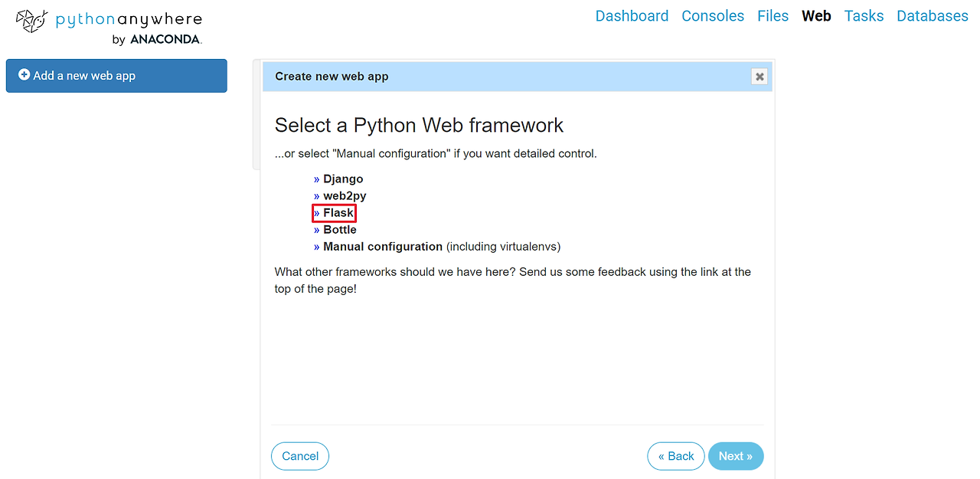
Task: Go back with the « Back button
Action: [676, 456]
